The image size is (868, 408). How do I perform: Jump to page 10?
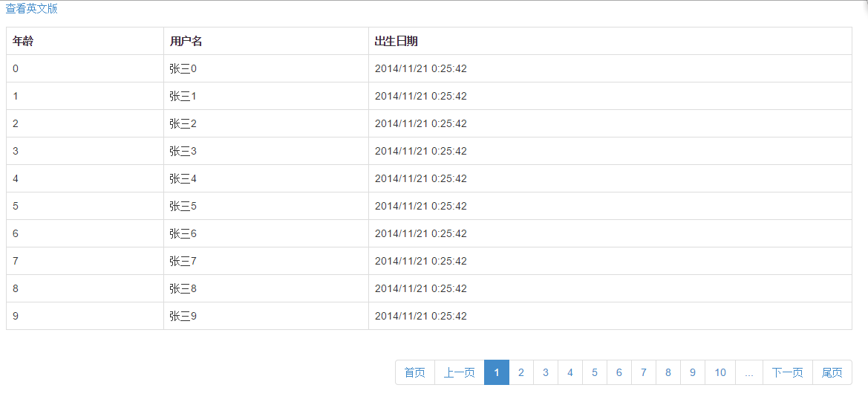click(x=720, y=372)
